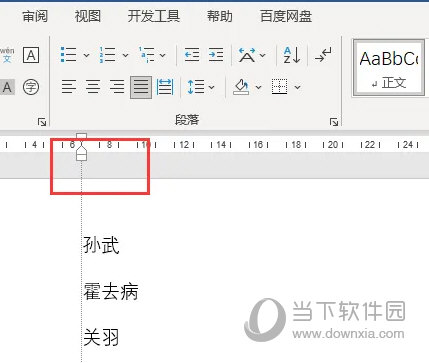This screenshot has height=363, width=429.
Task: Toggle character shading A button
Action: click(x=7, y=87)
